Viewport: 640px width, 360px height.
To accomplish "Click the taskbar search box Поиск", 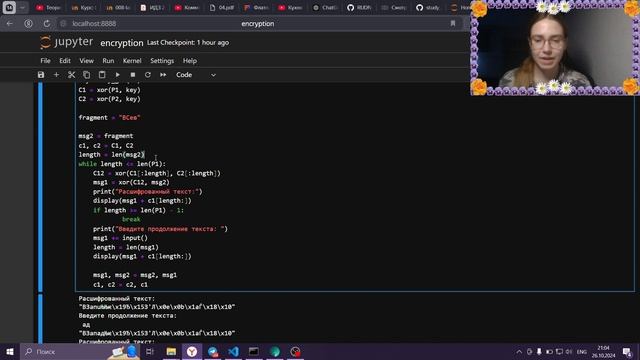I will click(x=80, y=351).
